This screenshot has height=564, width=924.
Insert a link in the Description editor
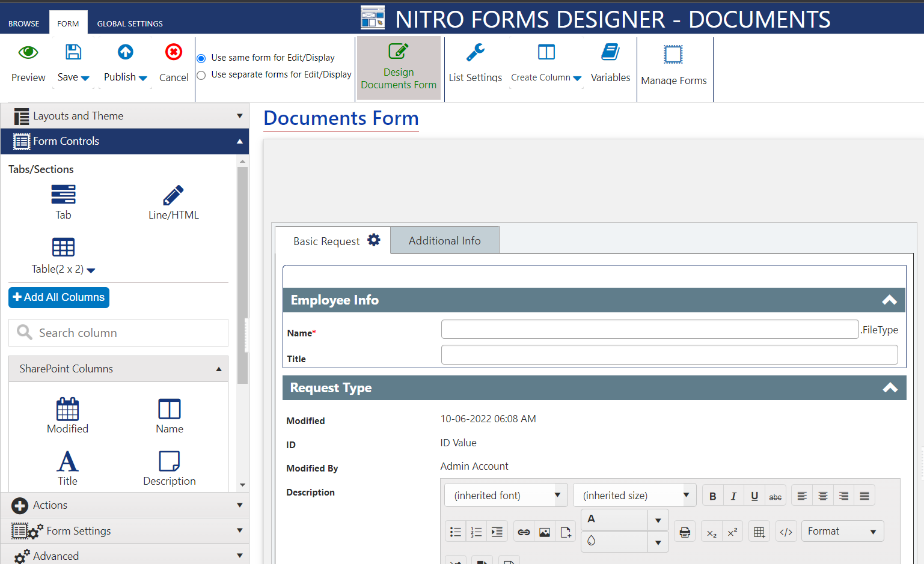[524, 531]
